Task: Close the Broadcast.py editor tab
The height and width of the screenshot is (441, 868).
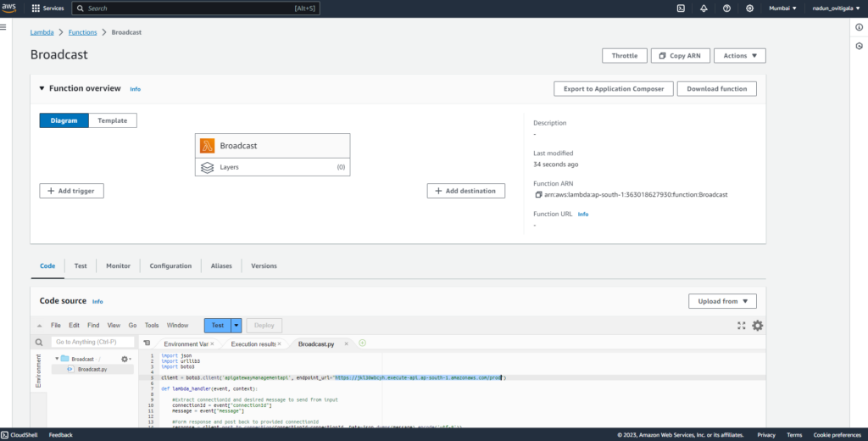Action: point(346,344)
